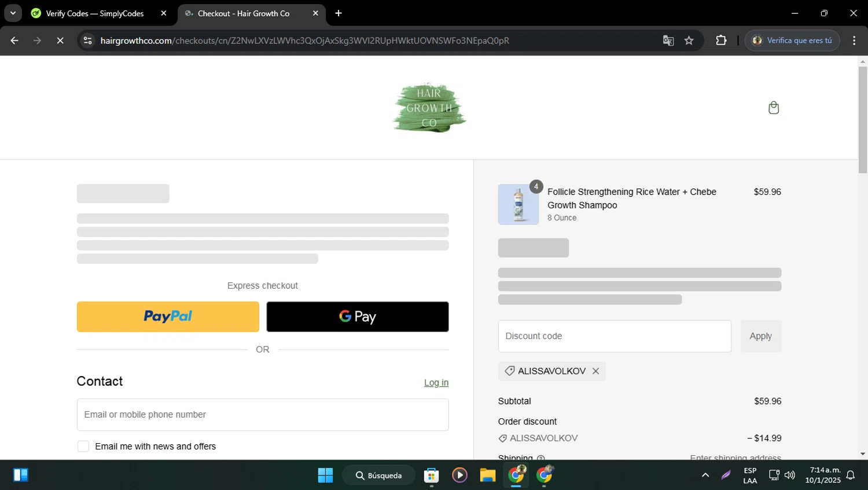Close the Verify Codes — SimplyCodes tab
868x490 pixels.
(x=163, y=13)
